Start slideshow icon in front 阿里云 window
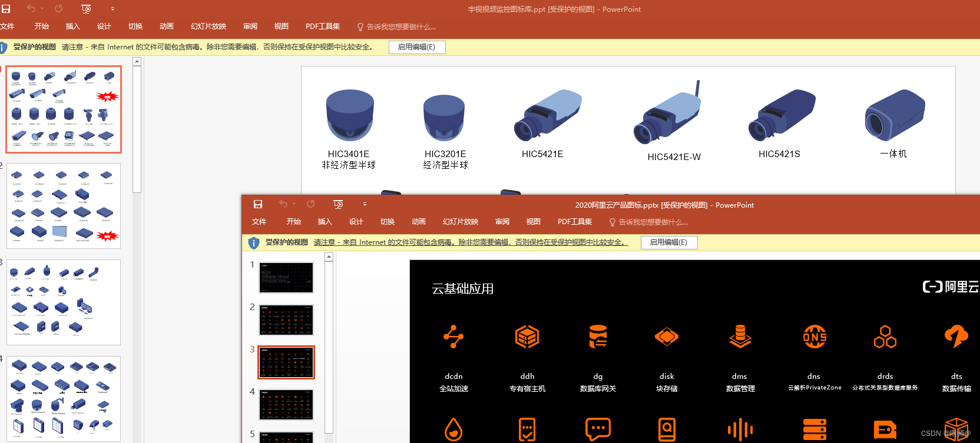Image resolution: width=980 pixels, height=443 pixels. [338, 204]
